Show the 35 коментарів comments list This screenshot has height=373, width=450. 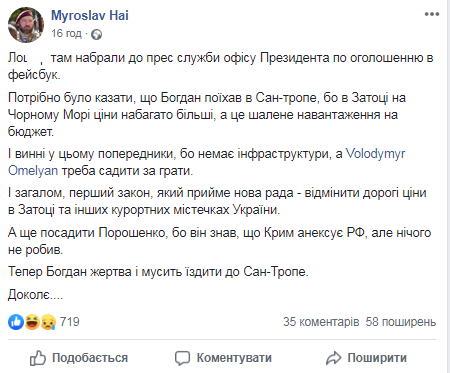point(321,322)
